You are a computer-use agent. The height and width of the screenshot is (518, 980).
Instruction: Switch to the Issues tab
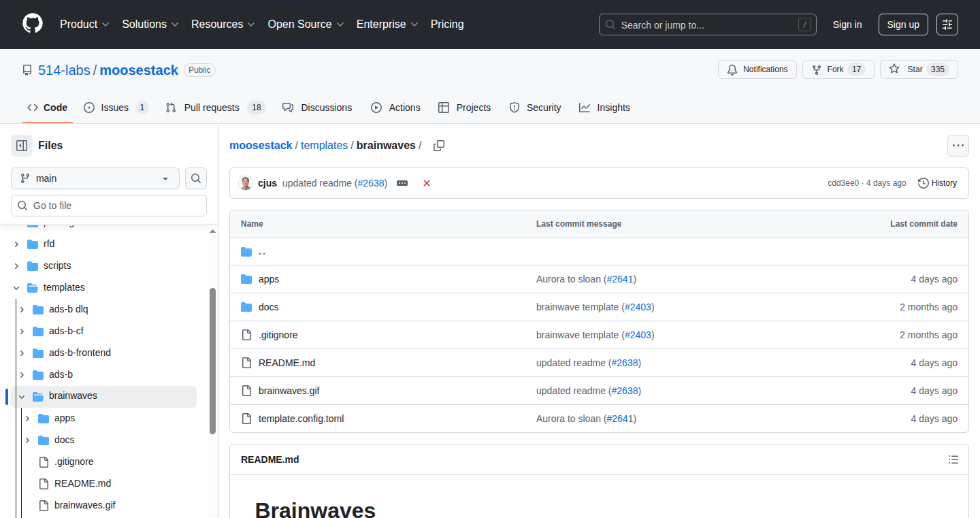[x=116, y=108]
